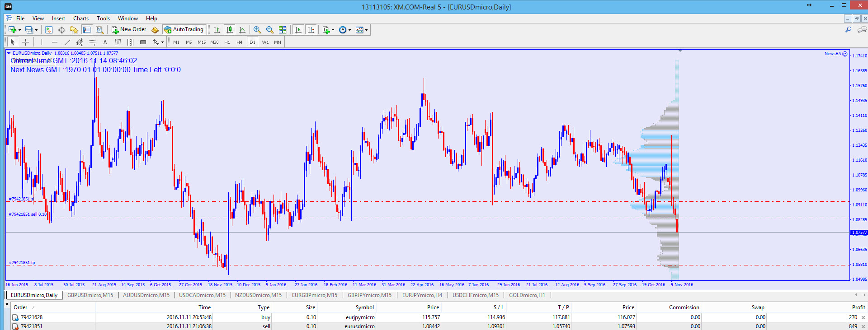Switch to the M15 timeframe
Screen dimensions: 868x330
point(202,42)
